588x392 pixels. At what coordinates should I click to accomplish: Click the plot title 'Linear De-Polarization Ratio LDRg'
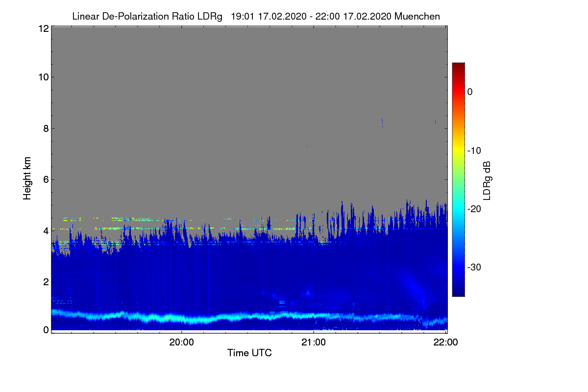147,17
